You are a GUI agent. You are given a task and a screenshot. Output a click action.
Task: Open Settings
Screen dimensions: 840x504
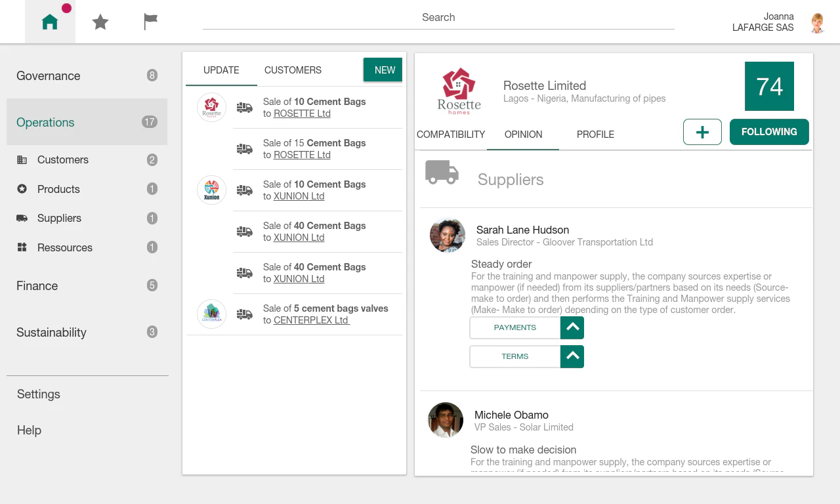(39, 394)
